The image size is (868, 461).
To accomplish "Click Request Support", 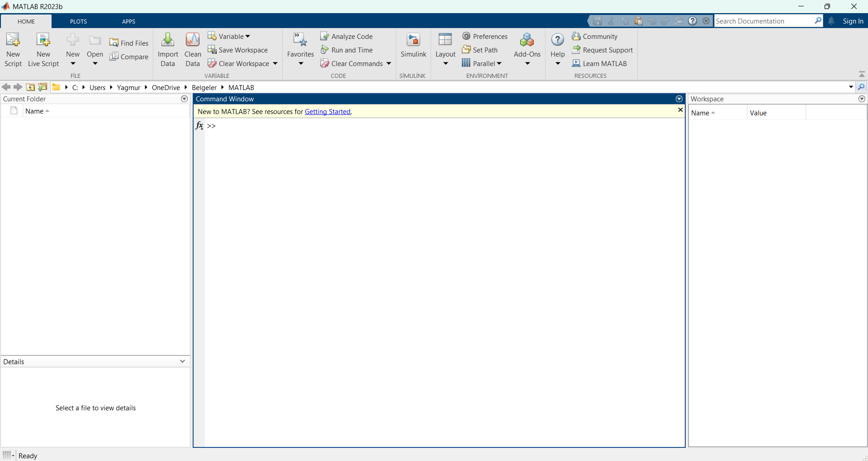I will pyautogui.click(x=602, y=50).
